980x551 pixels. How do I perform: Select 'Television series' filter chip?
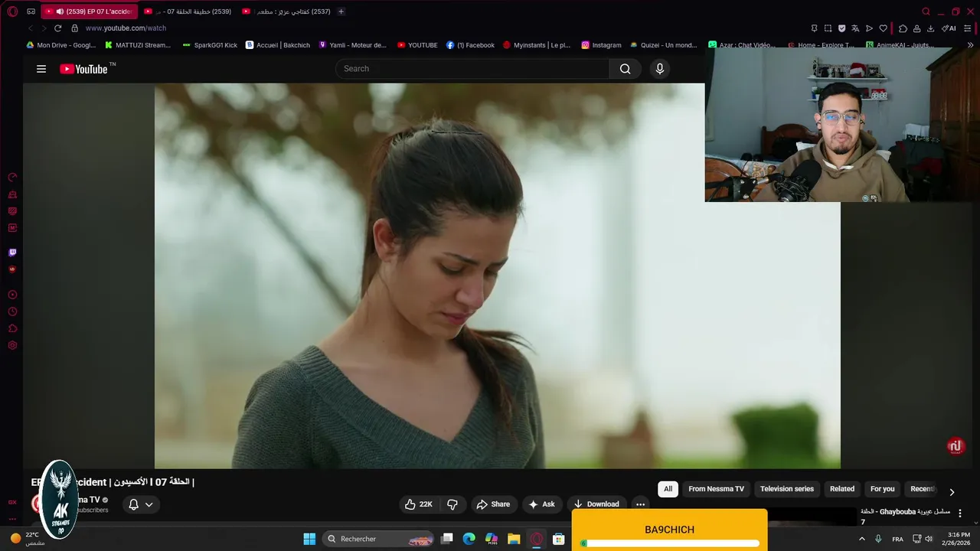click(x=787, y=489)
